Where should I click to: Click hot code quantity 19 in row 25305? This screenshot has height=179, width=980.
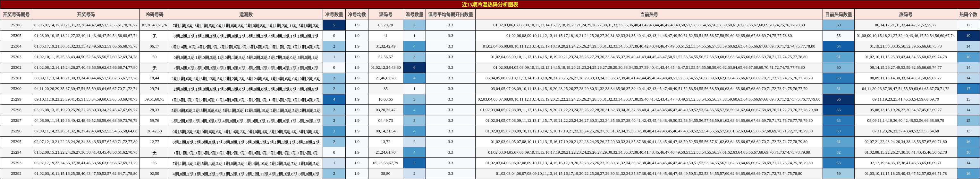tap(968, 36)
